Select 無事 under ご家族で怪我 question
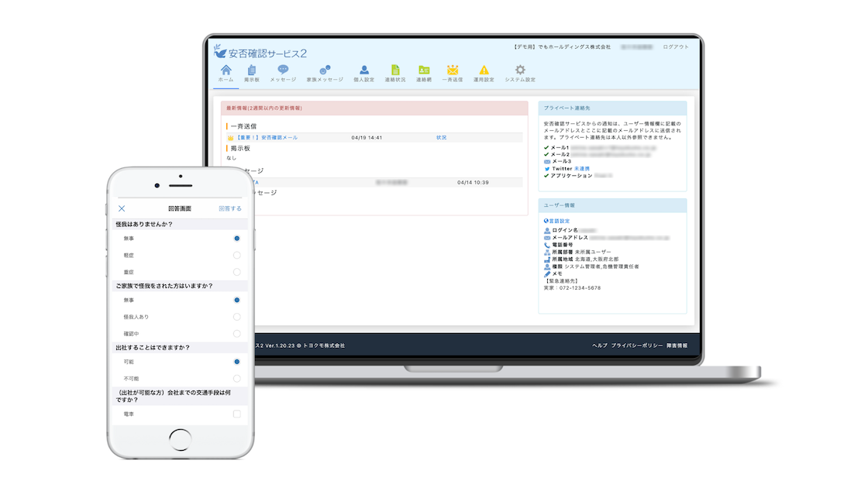868x488 pixels. 237,300
